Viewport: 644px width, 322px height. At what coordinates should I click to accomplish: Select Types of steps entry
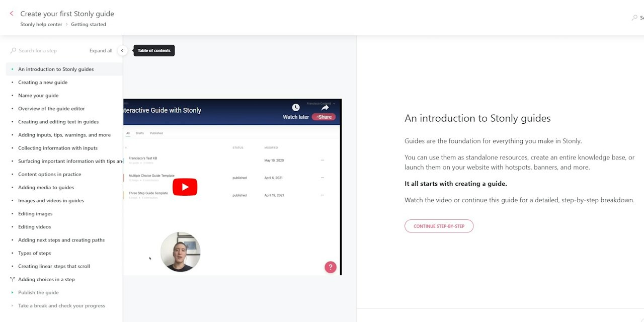click(x=34, y=253)
